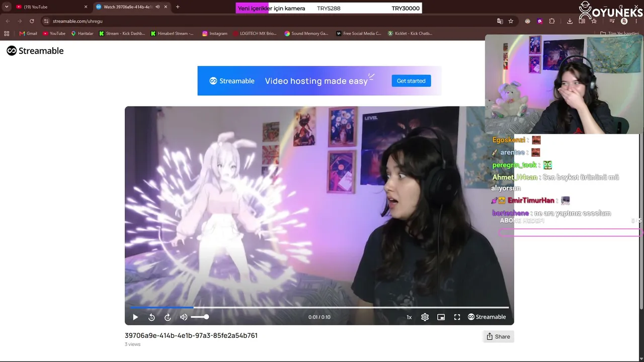
Task: Go back to the previous page
Action: (8, 21)
